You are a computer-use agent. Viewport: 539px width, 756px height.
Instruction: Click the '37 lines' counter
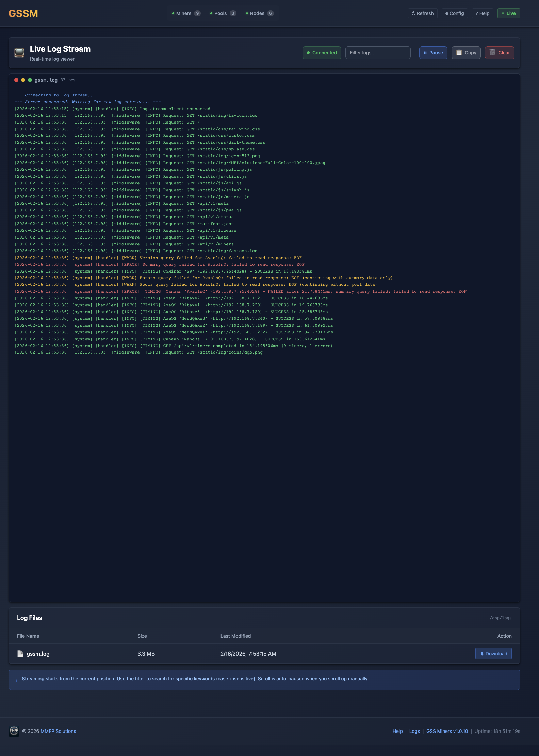(x=68, y=80)
